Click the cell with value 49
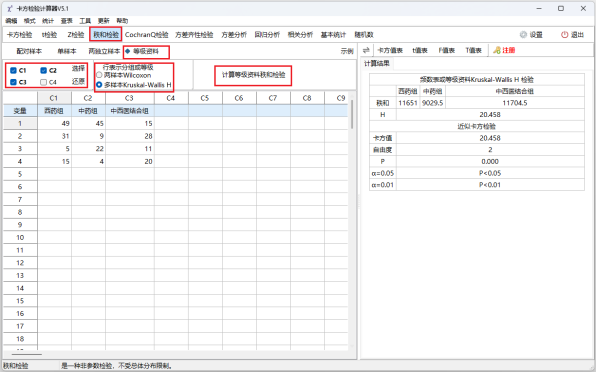596x372 pixels. 54,123
